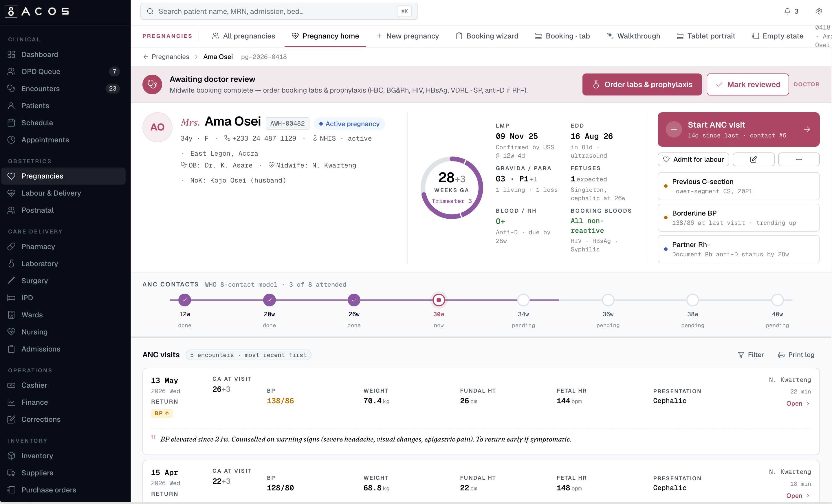Open Dashboard in sidebar
The image size is (832, 504).
[x=63, y=54]
